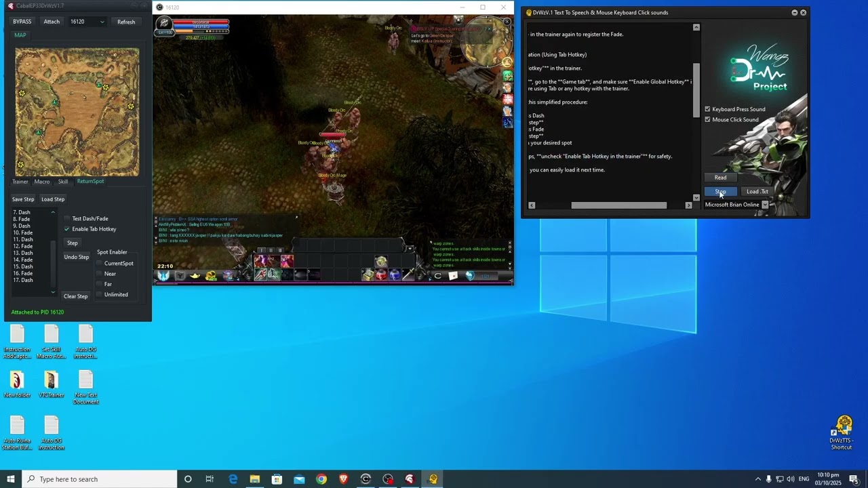The image size is (868, 488).
Task: Enable the Test Dash/Fade checkbox
Action: (67, 218)
